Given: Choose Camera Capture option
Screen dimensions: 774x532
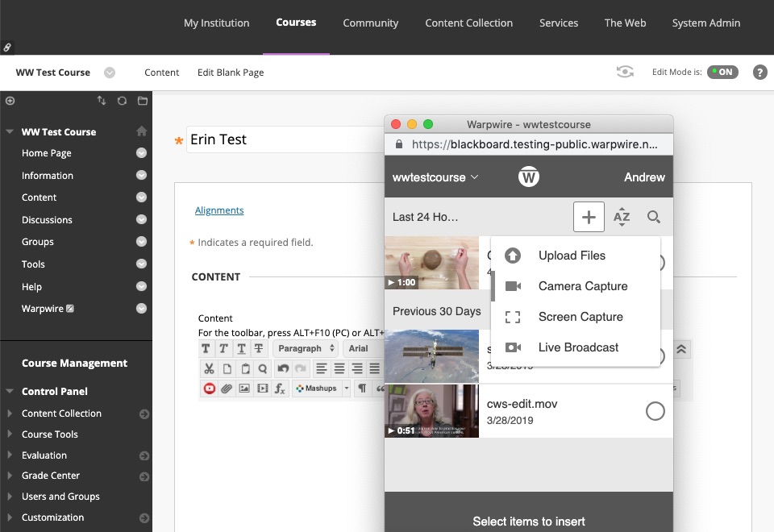Looking at the screenshot, I should tap(576, 286).
